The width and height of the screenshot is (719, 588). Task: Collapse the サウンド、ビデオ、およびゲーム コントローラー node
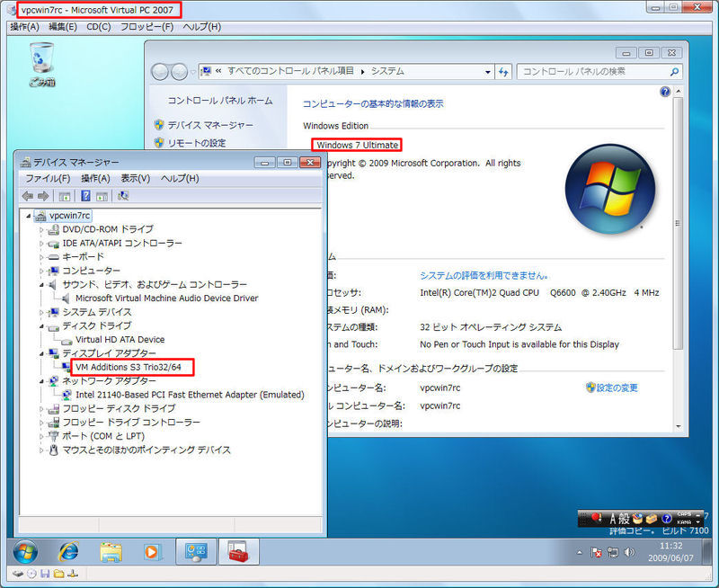[41, 285]
